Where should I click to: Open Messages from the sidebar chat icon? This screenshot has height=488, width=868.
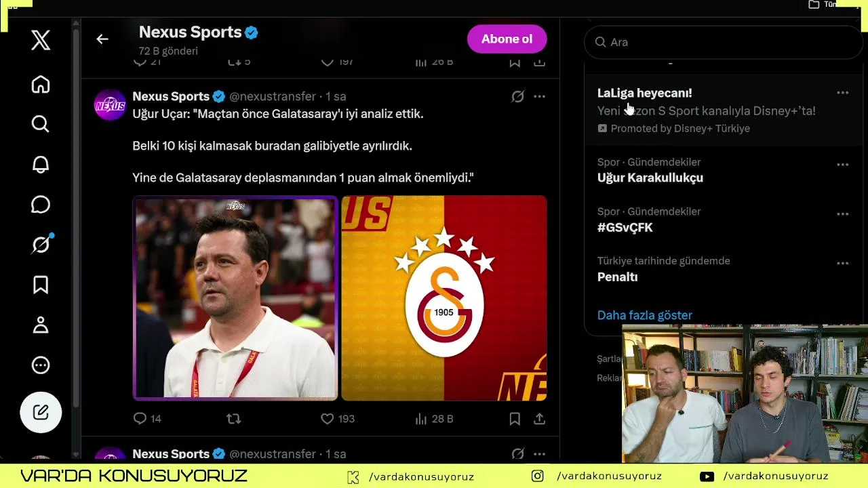click(x=41, y=204)
